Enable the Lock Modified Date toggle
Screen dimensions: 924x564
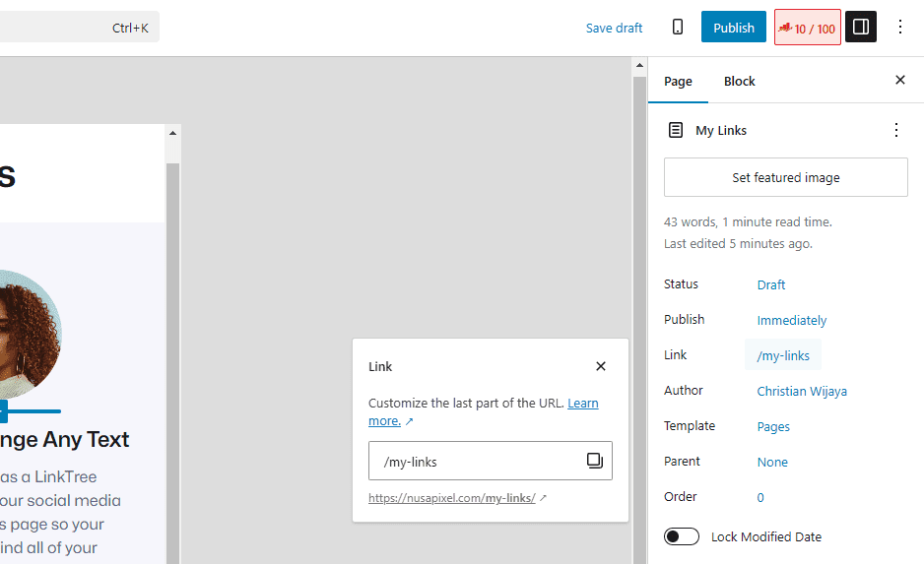(x=682, y=536)
